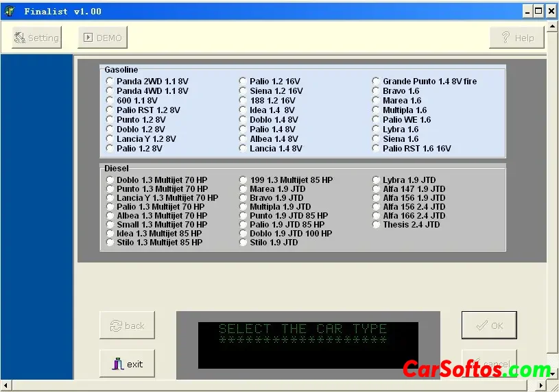
Task: Click the exit door button
Action: click(127, 364)
